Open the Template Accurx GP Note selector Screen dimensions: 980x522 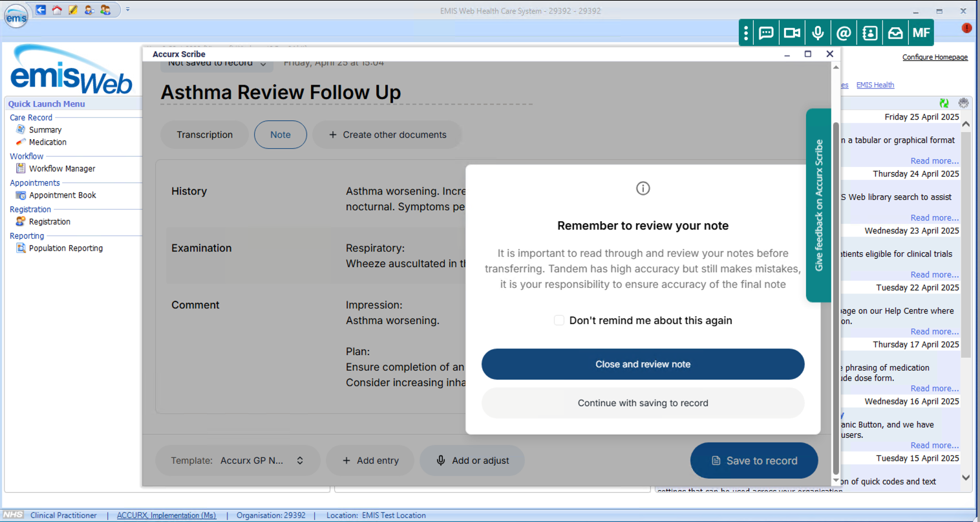pos(237,461)
